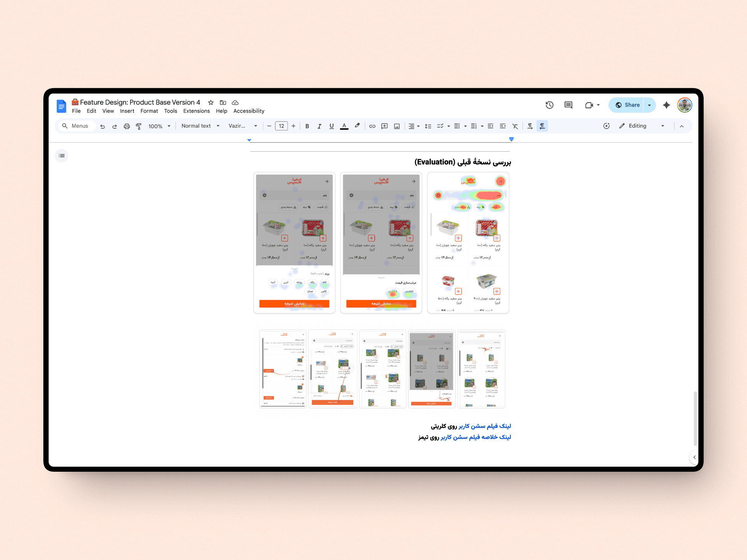
Task: Select the paint format tool
Action: (139, 126)
